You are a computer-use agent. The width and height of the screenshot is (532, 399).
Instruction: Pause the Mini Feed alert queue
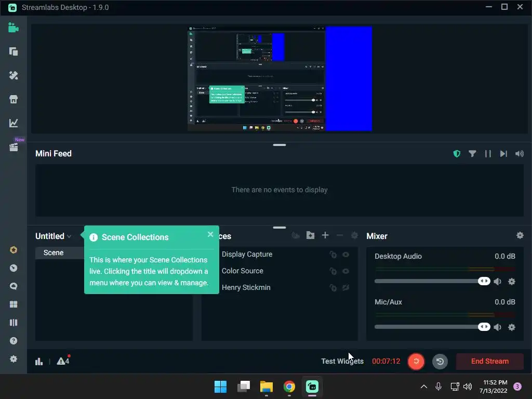point(488,154)
